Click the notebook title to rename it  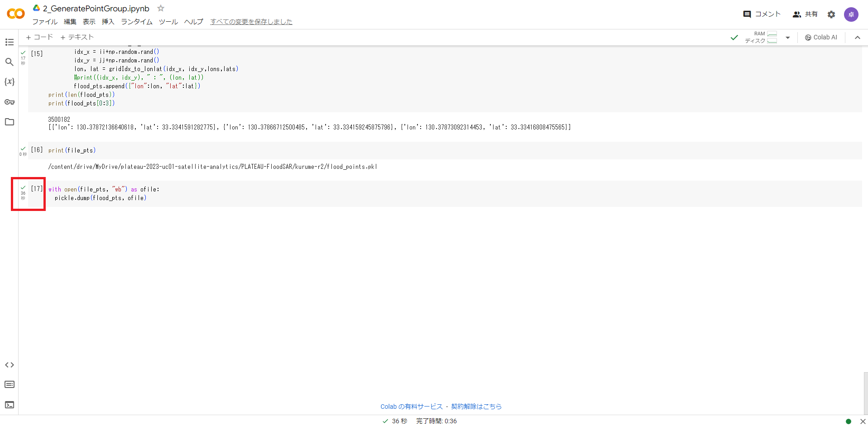click(96, 9)
